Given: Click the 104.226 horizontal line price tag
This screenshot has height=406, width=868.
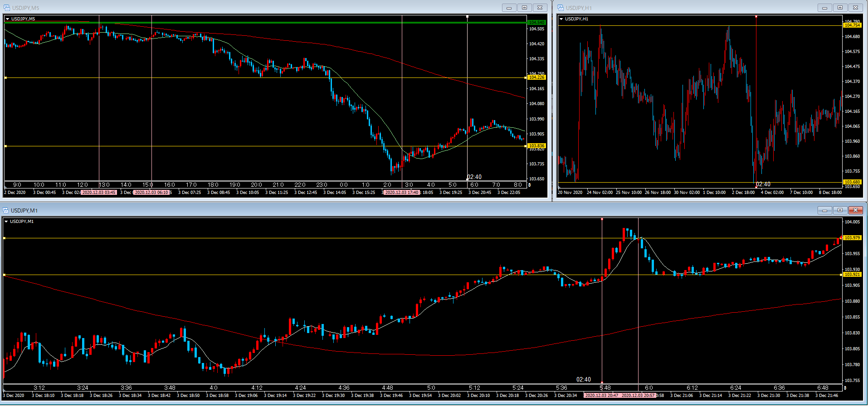Looking at the screenshot, I should pos(536,77).
